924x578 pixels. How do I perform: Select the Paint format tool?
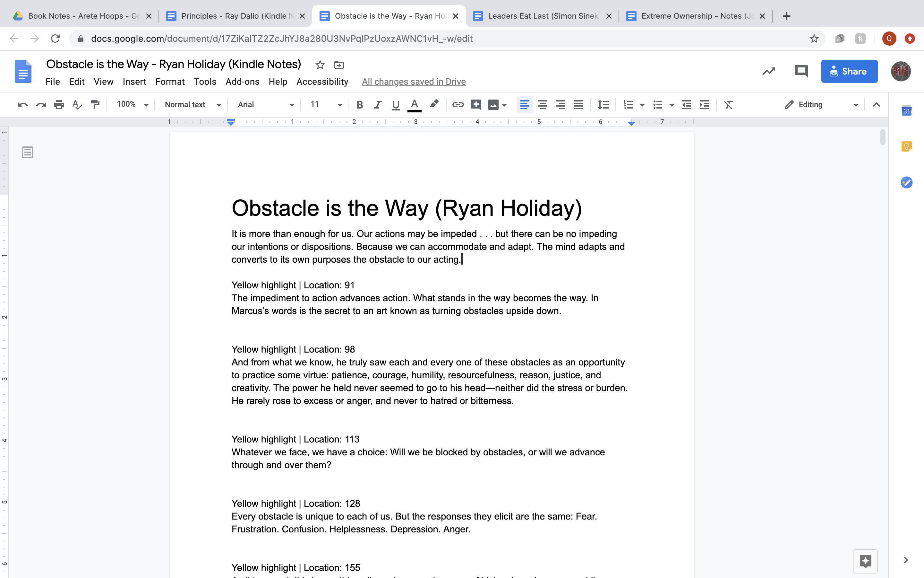click(x=95, y=105)
